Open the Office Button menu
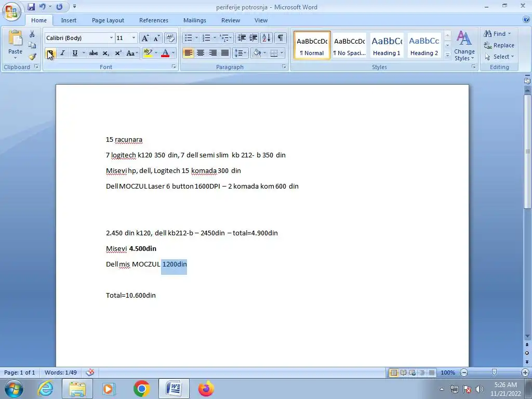Screen dimensions: 532x399 tap(11, 11)
